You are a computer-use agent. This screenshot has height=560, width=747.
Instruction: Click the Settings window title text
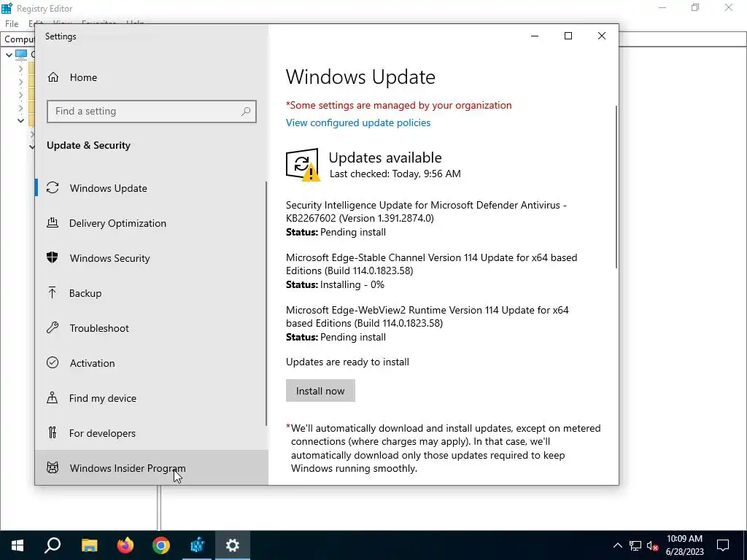tap(61, 36)
